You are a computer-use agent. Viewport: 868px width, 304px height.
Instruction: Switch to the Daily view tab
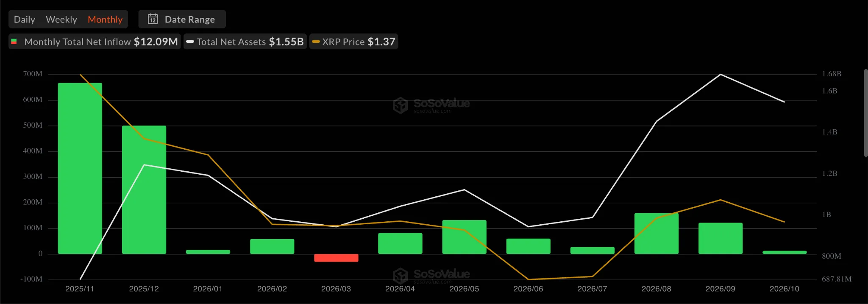click(x=24, y=20)
